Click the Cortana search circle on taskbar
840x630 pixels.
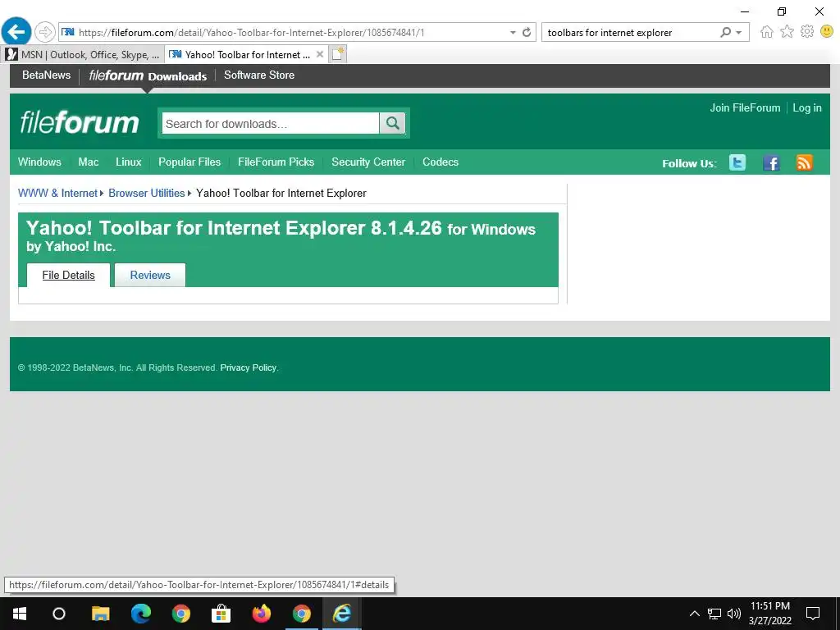[59, 614]
